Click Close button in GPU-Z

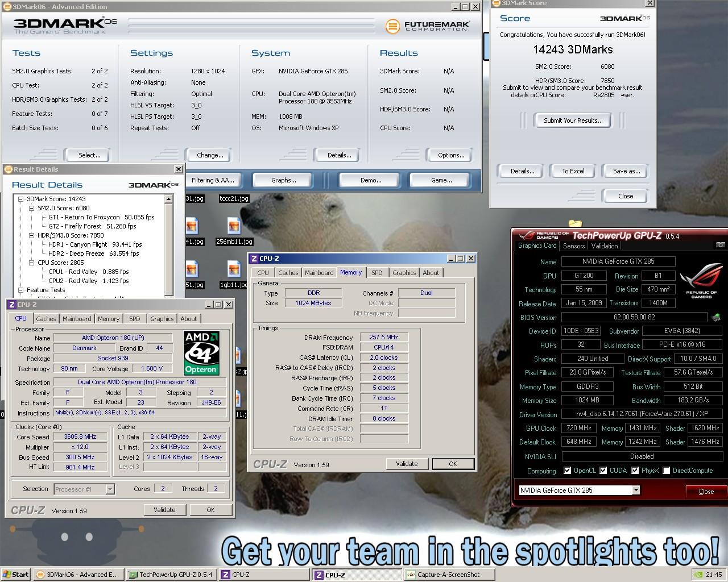click(x=706, y=492)
